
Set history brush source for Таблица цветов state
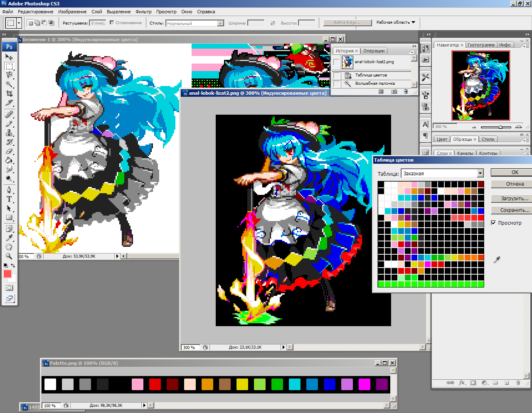(337, 75)
